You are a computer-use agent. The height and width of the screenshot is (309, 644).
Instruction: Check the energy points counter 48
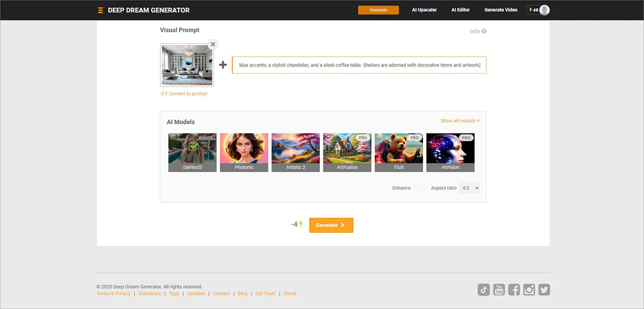pyautogui.click(x=533, y=10)
